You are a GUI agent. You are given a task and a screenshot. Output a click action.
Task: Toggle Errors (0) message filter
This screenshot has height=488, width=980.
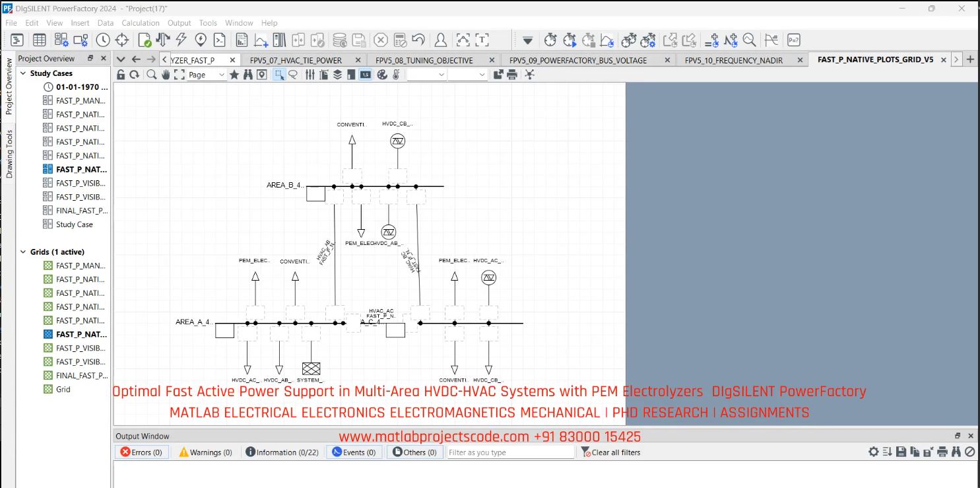pyautogui.click(x=142, y=452)
